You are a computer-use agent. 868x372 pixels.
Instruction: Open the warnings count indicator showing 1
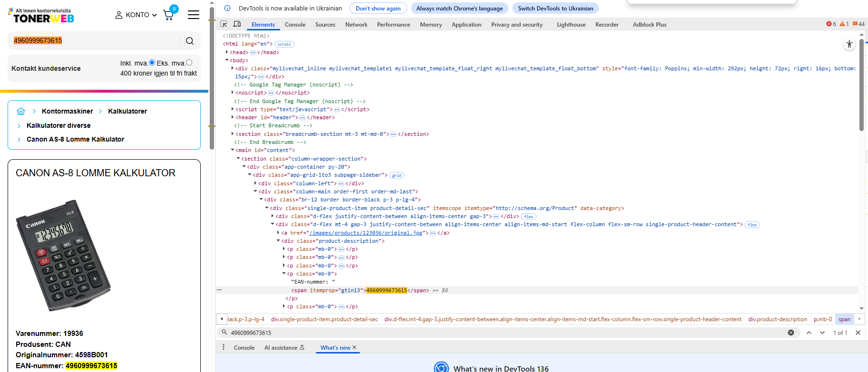(844, 24)
